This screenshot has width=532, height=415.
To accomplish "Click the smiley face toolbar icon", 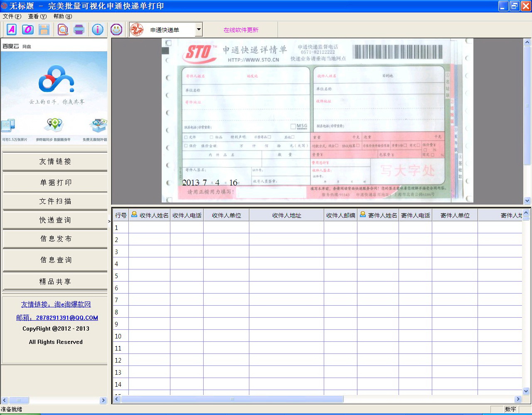I will tap(116, 30).
